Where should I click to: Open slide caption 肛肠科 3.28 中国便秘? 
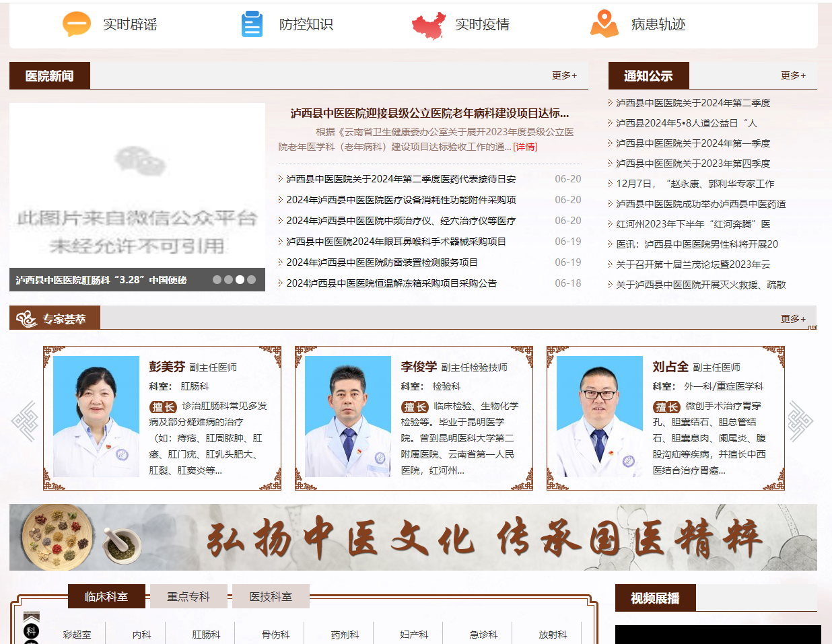coord(101,280)
